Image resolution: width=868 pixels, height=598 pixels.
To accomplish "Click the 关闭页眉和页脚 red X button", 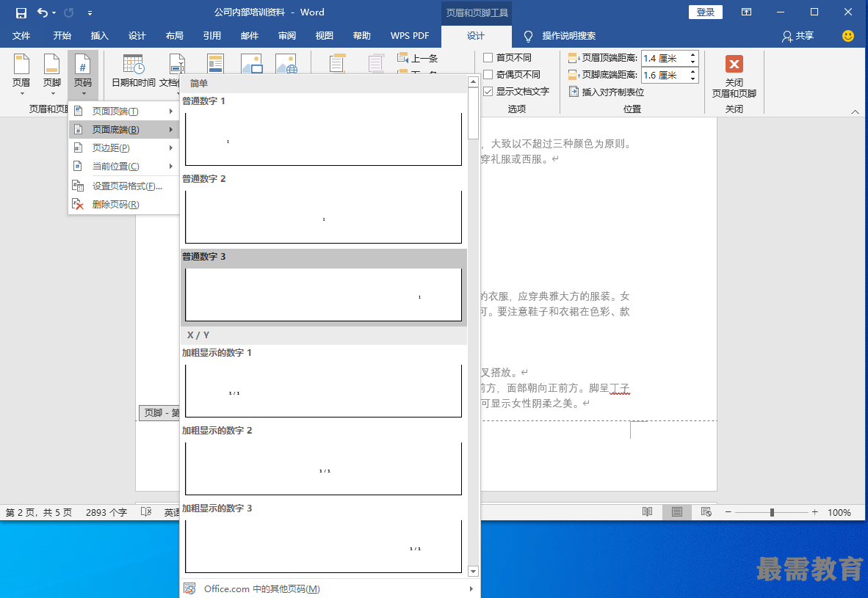I will [x=734, y=64].
